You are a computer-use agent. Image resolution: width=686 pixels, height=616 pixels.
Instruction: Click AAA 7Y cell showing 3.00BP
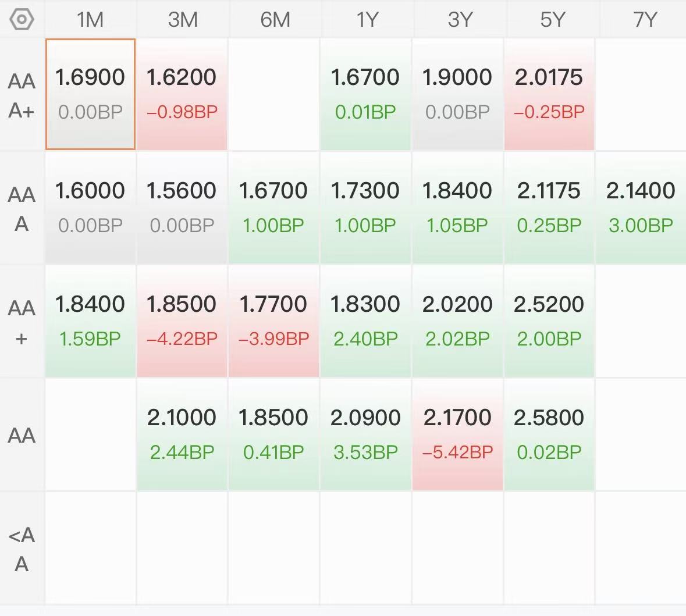pos(641,207)
